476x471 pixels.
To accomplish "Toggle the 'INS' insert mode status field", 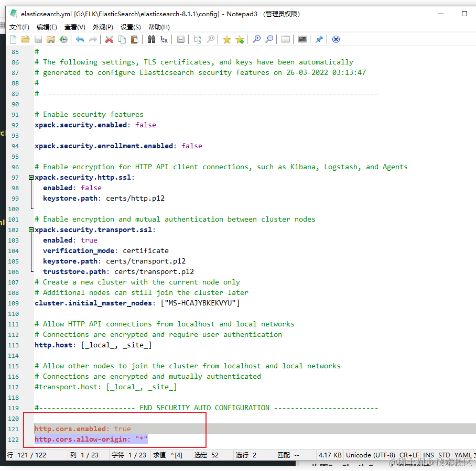I will tap(428, 455).
